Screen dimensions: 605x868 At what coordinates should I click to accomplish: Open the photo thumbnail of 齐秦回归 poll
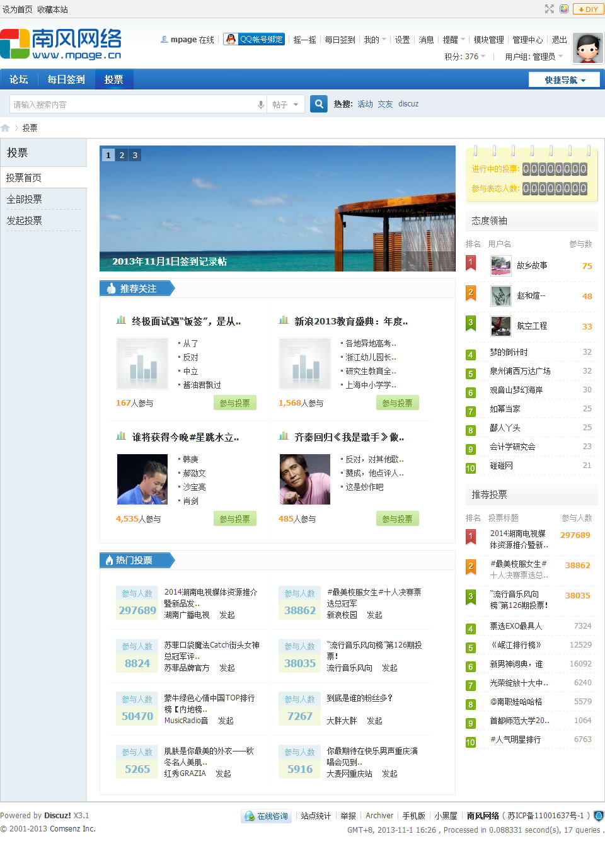pyautogui.click(x=305, y=479)
